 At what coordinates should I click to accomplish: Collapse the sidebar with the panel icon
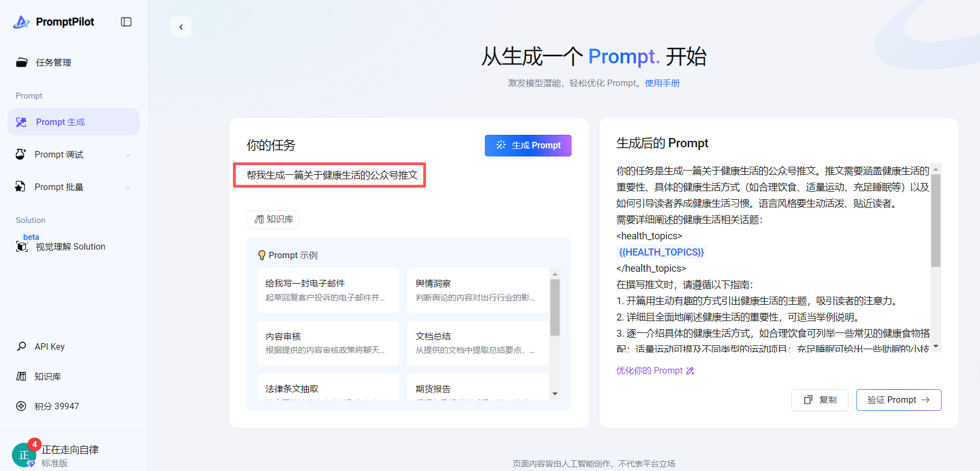(126, 22)
